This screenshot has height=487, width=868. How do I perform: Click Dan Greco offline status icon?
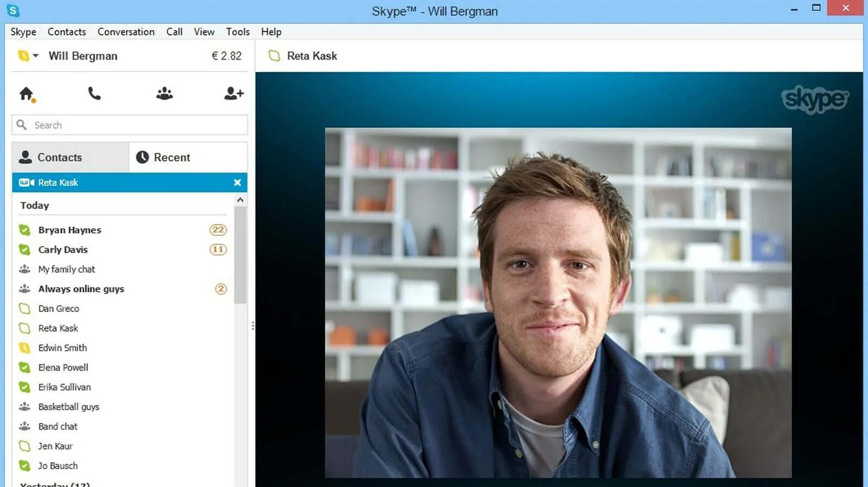point(24,309)
